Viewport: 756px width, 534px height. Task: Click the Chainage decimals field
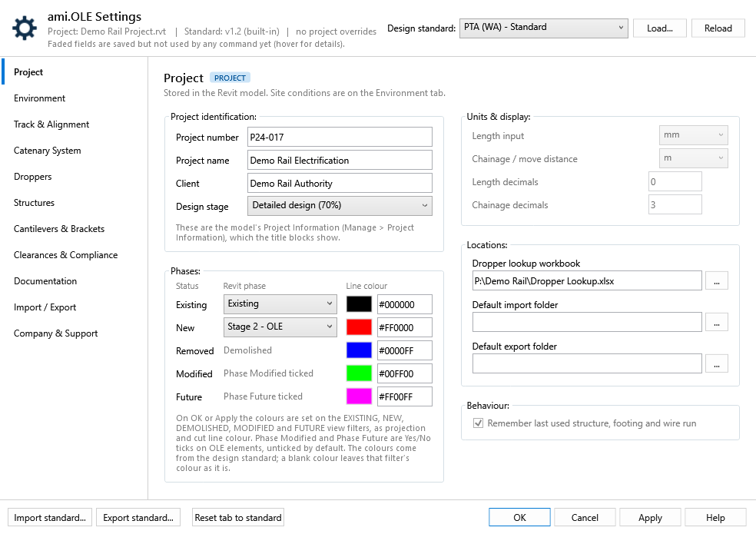click(x=675, y=204)
